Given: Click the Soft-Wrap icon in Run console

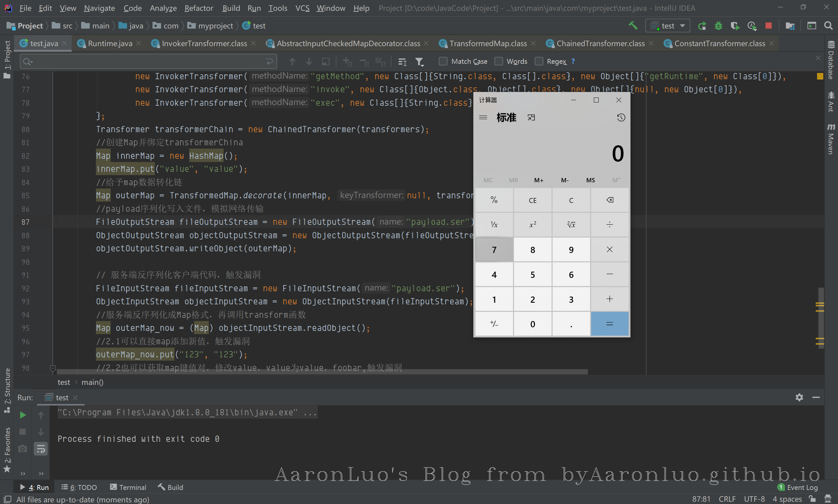Looking at the screenshot, I should [x=41, y=449].
